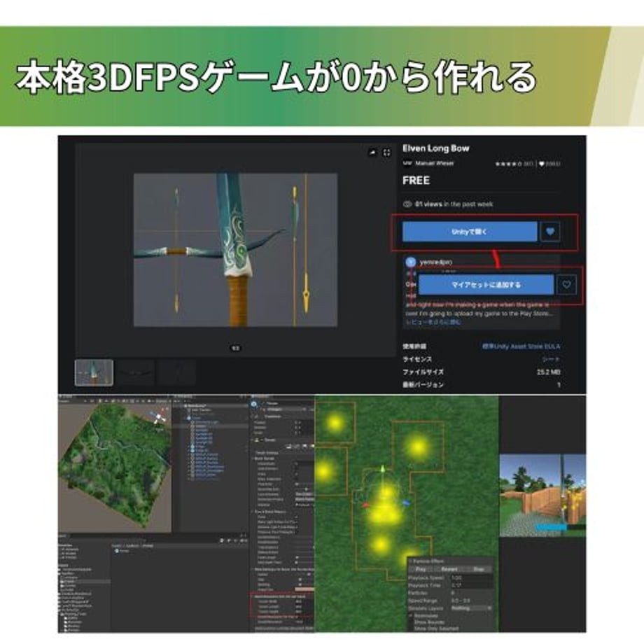Image resolution: width=644 pixels, height=644 pixels.
Task: Click green Y-axis gizmo arrow in scene
Action: coord(383,470)
